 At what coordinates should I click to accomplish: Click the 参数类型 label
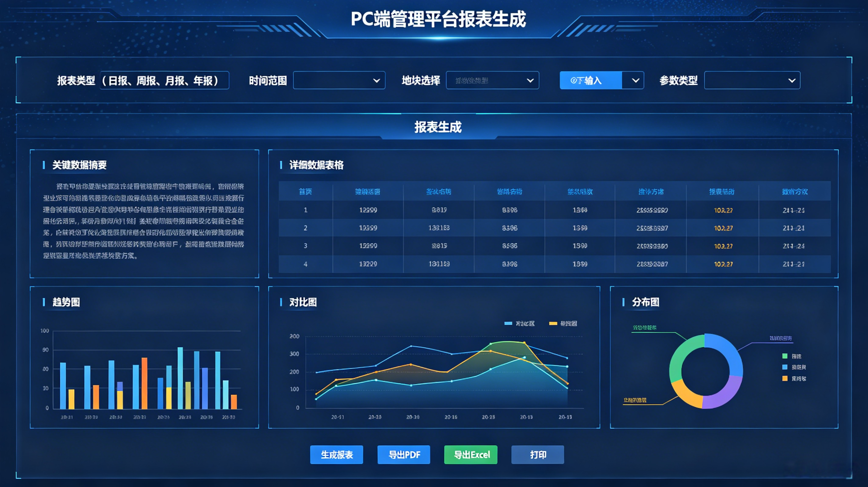[678, 81]
